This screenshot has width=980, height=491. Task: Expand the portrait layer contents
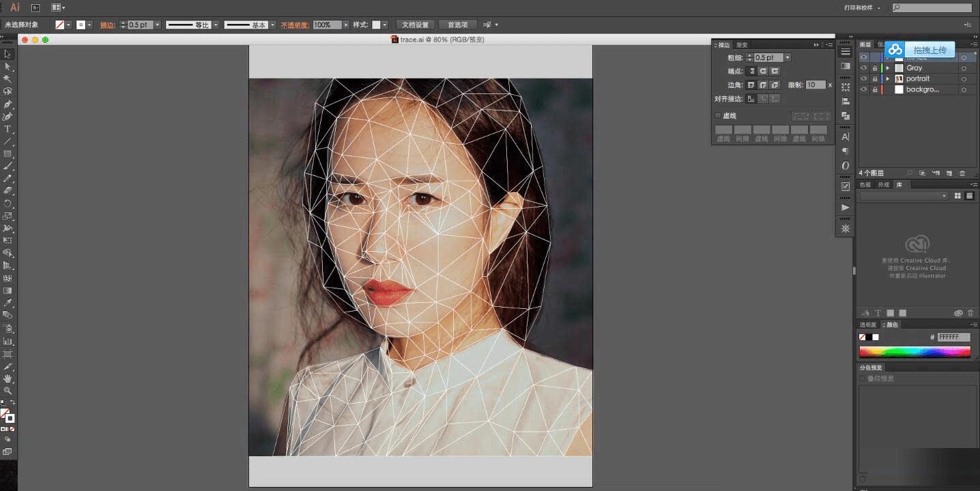887,79
